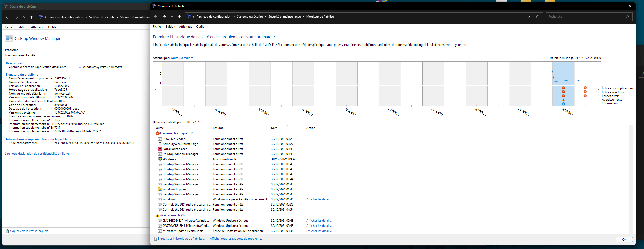Go back in Détails du problème window
Image resolution: width=644 pixels, height=249 pixels.
click(x=8, y=17)
